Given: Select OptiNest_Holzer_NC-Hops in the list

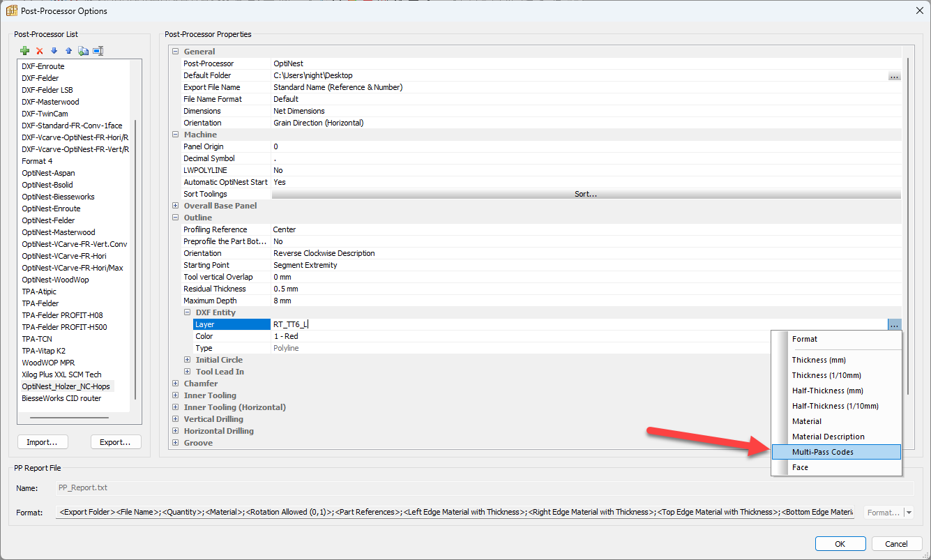Looking at the screenshot, I should [x=66, y=386].
